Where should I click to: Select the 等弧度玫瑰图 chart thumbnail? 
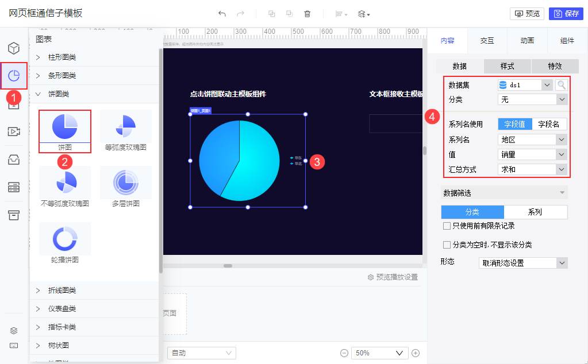126,131
